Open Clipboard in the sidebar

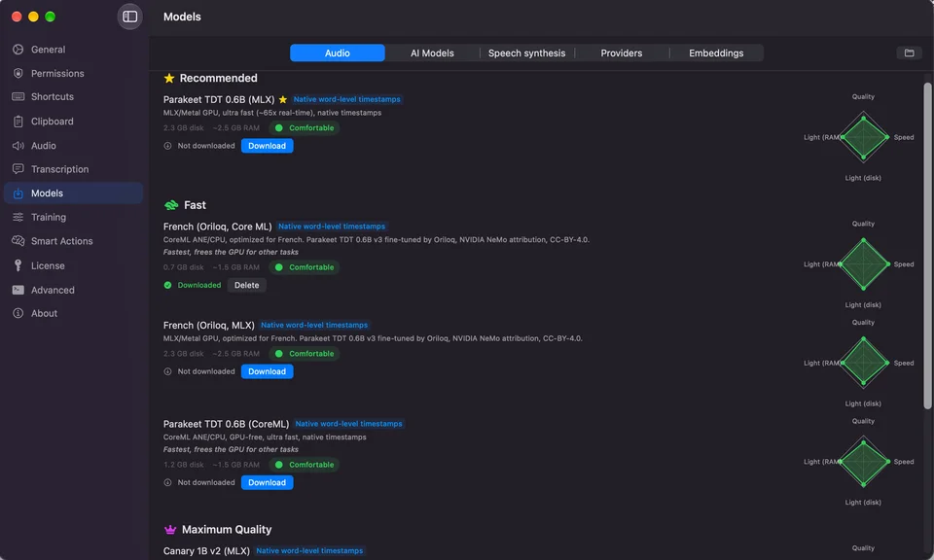73,122
